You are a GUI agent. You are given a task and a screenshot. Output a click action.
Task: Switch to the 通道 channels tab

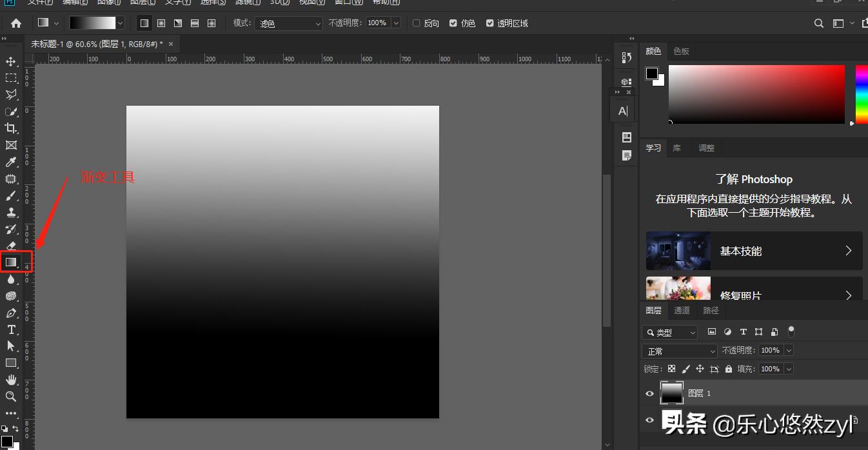682,310
